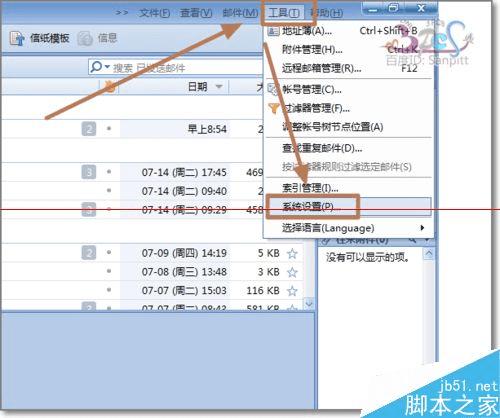Open the 查看(V) menu
Viewport: 500px width, 418px height.
(196, 13)
